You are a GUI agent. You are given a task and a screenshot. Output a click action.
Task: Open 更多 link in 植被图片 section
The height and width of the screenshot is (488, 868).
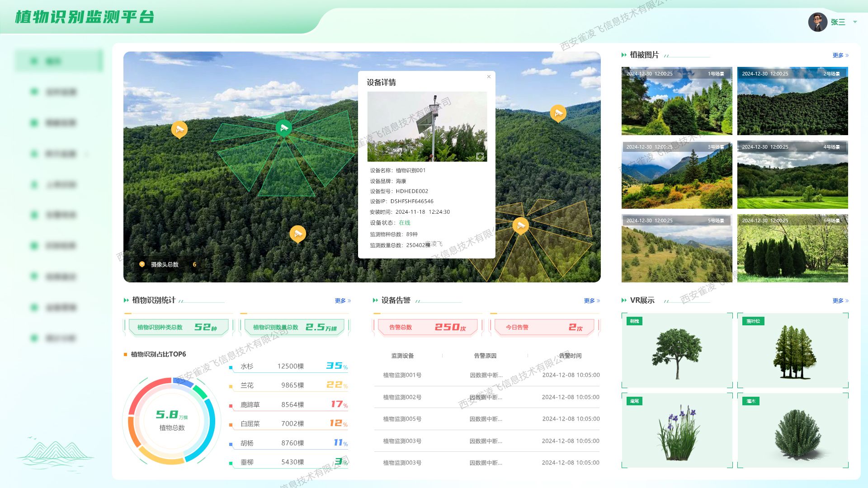coord(840,55)
